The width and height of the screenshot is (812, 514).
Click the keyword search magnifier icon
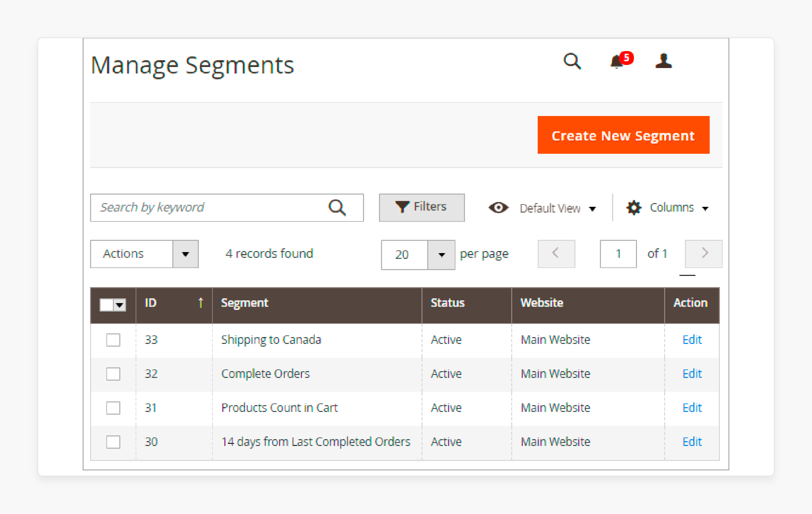[x=337, y=208]
